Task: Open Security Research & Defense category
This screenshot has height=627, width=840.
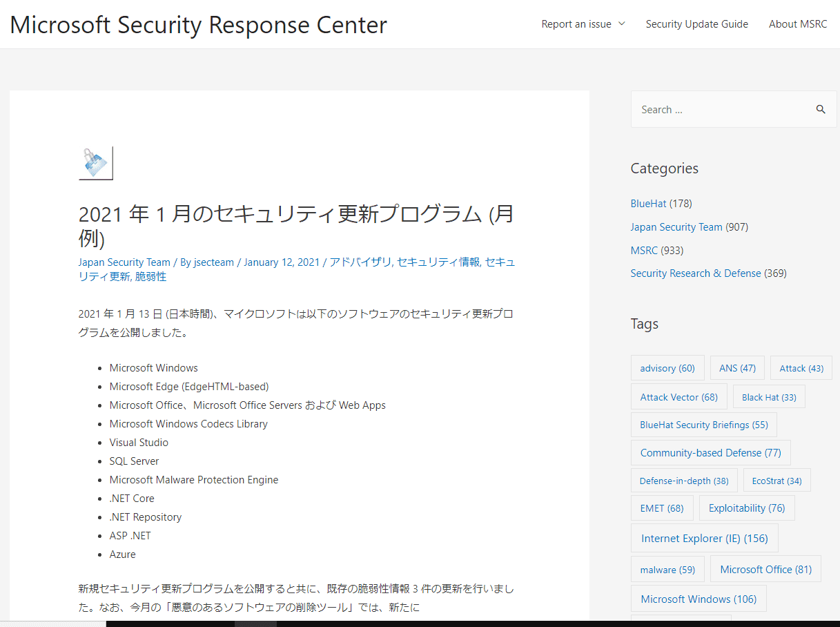Action: [695, 273]
